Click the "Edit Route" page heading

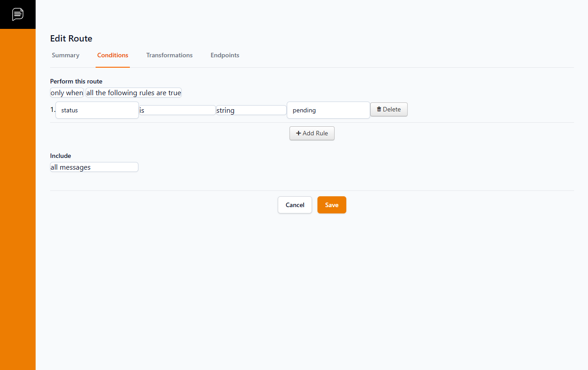71,39
